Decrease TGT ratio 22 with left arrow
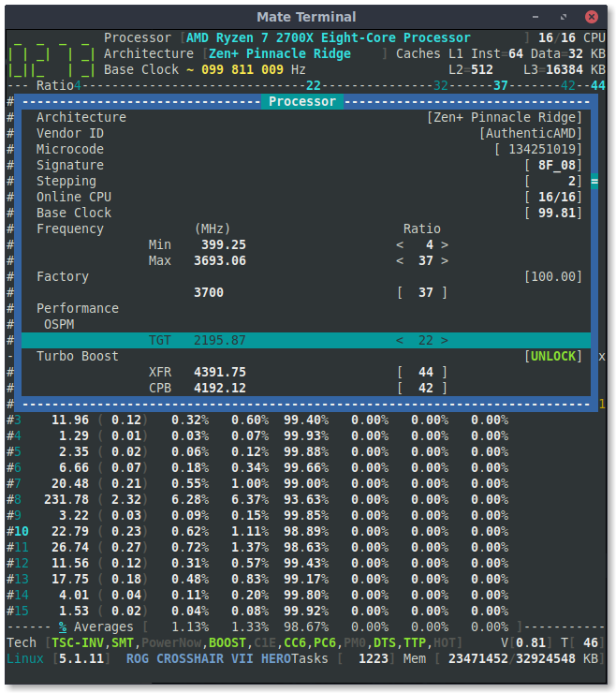 (400, 340)
